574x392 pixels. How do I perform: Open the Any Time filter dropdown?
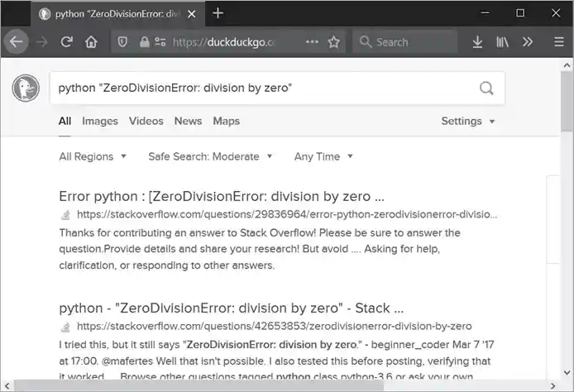323,156
